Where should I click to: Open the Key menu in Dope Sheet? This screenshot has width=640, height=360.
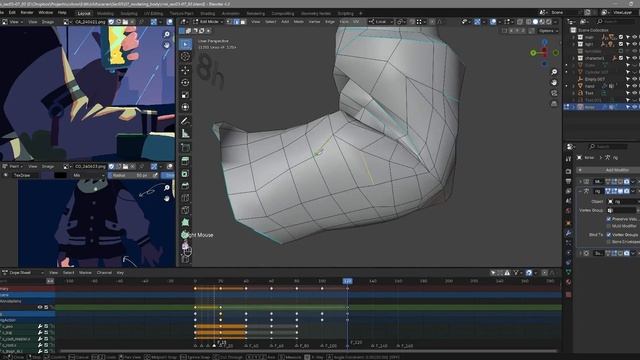[120, 273]
